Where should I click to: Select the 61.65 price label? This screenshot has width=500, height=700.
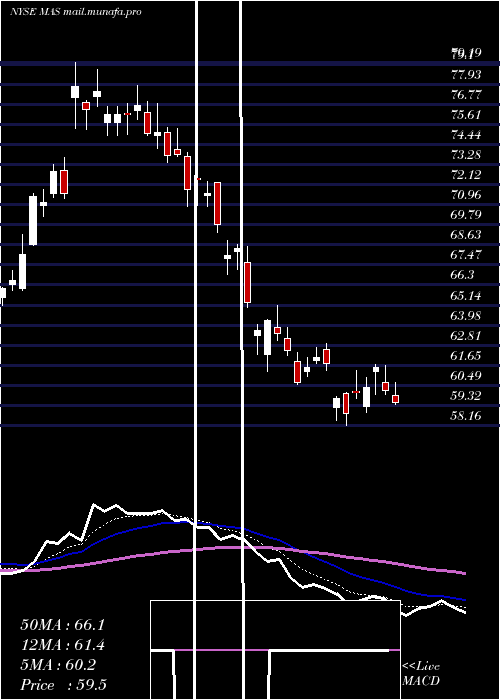tap(466, 356)
